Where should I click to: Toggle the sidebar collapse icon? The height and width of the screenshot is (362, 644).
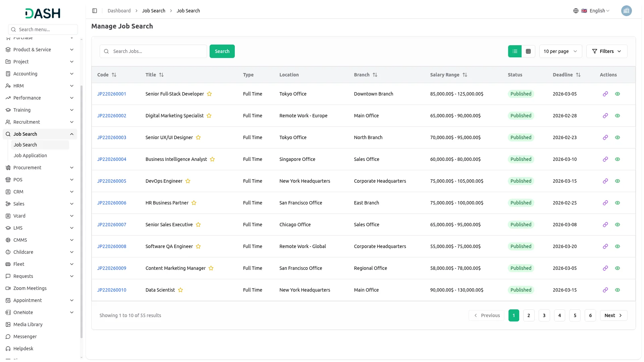(x=95, y=11)
